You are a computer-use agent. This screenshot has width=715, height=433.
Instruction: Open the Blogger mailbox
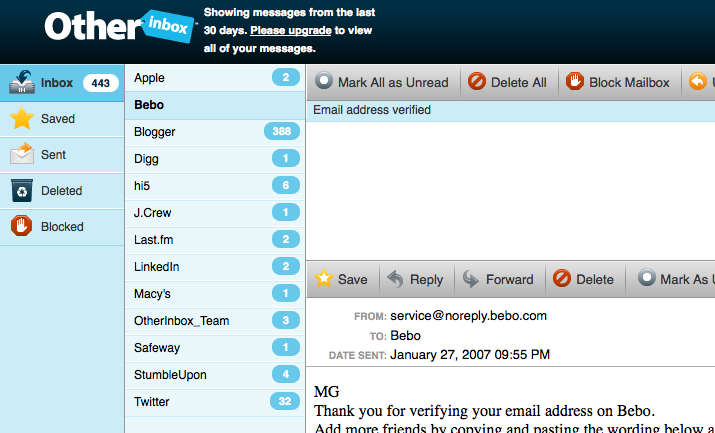click(x=215, y=132)
